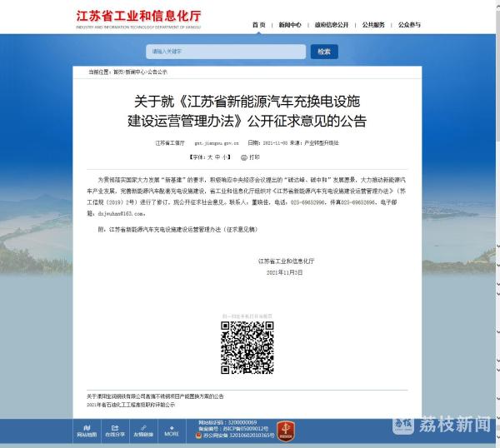Open the 政府信息公开 navigation menu
500x448 pixels.
(x=332, y=25)
